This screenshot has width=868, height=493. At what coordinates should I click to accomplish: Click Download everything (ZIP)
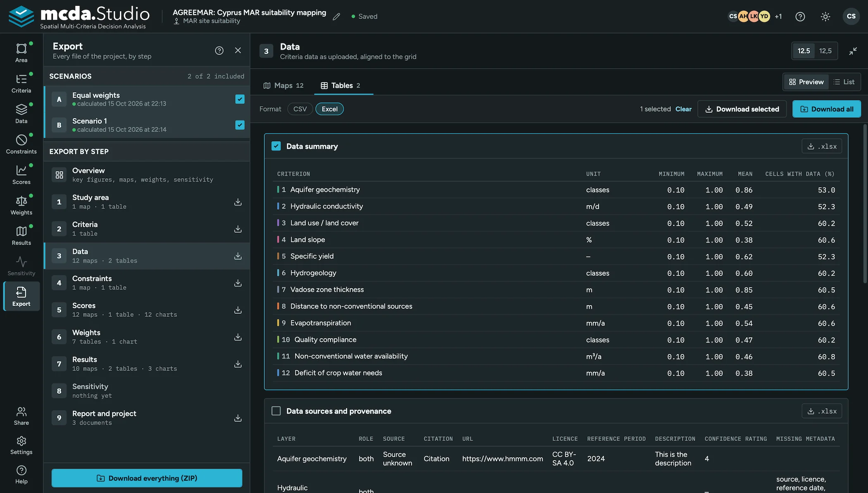click(147, 478)
